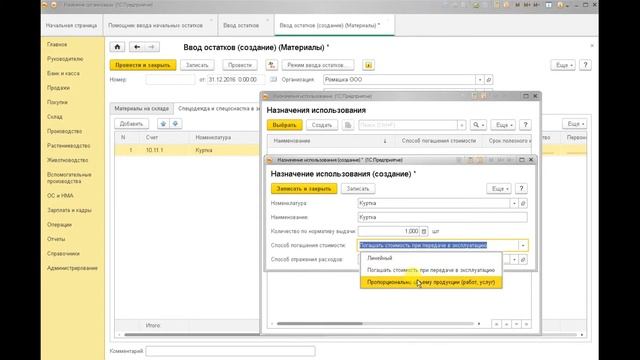Open Еще menu in main document toolbar
Viewport: 640px width, 360px height.
(x=563, y=65)
